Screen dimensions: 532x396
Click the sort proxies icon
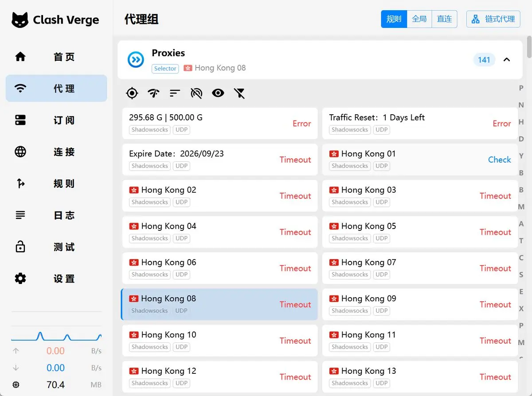coord(175,93)
